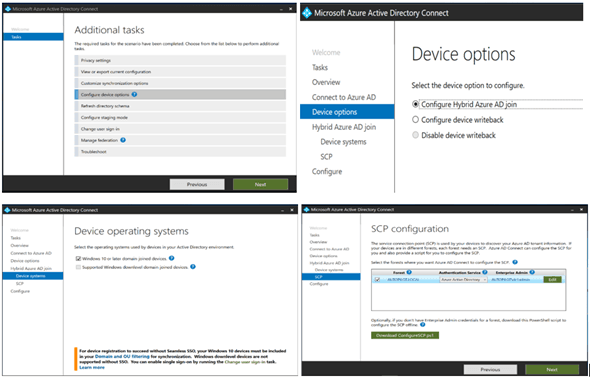Select Device systems in operating systems window sidebar

point(33,276)
